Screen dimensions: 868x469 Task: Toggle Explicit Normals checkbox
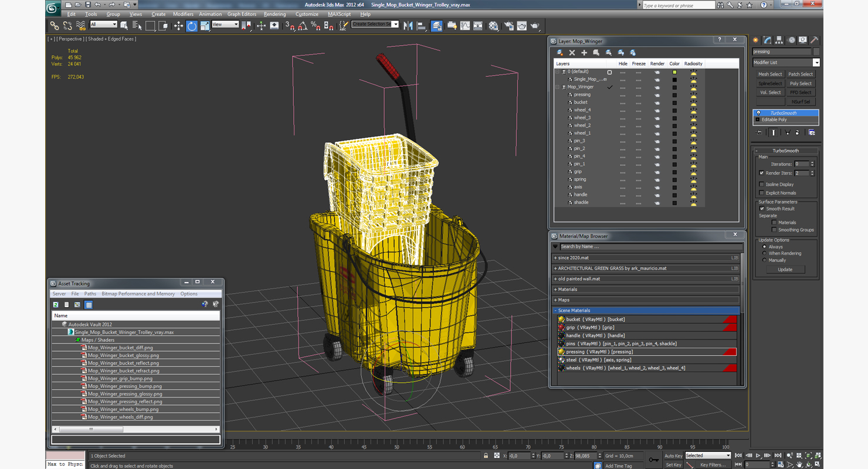tap(762, 192)
